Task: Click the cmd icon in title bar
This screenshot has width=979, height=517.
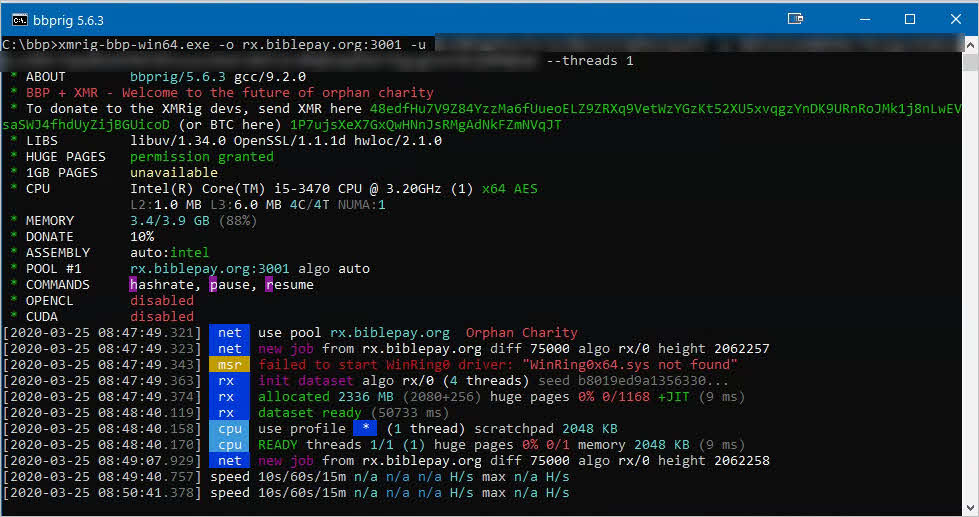Action: pos(20,20)
